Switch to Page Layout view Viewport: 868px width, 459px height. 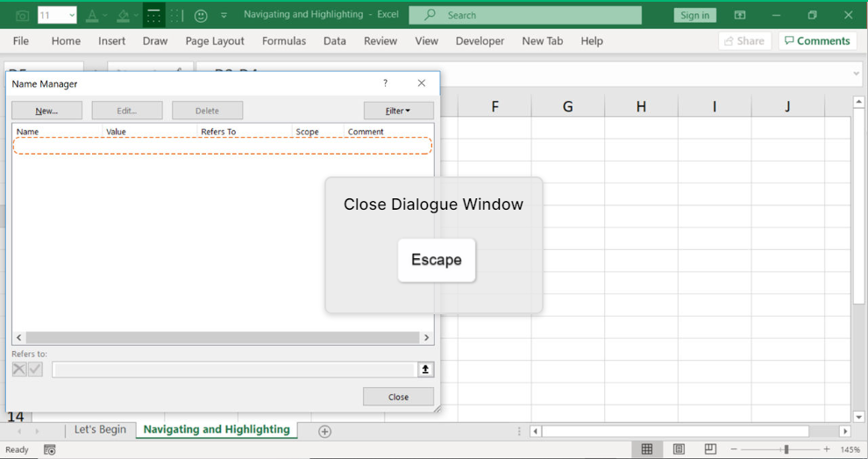[x=679, y=449]
